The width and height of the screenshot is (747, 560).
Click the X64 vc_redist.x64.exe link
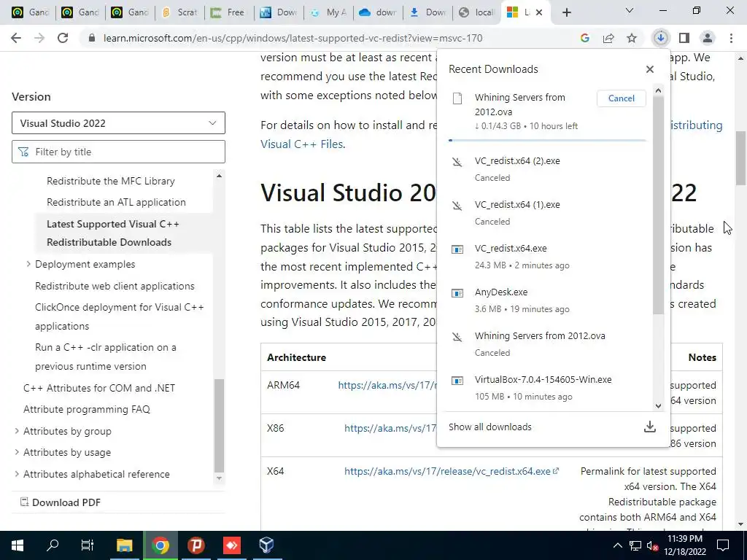tap(451, 471)
